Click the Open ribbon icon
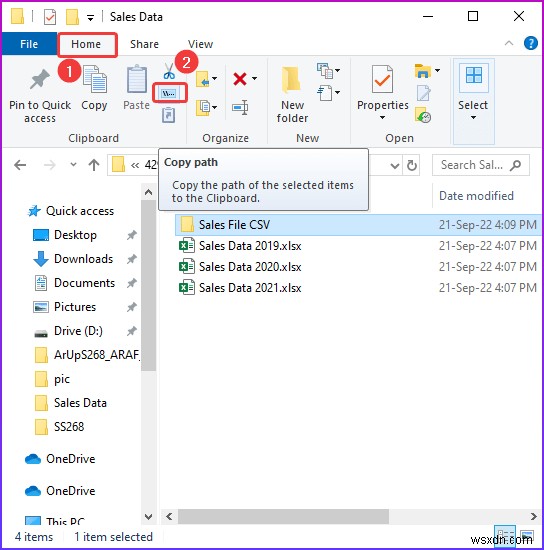The image size is (544, 550). click(x=423, y=71)
